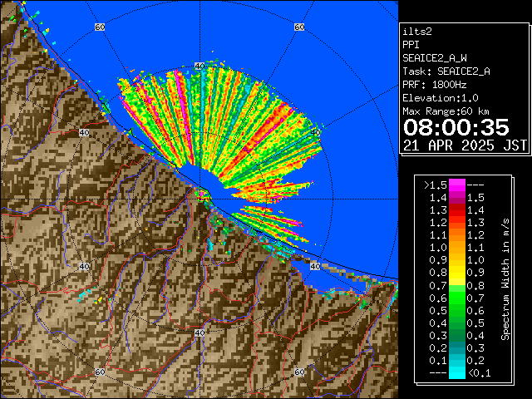Click the radar site marker at the ring center

click(x=200, y=199)
